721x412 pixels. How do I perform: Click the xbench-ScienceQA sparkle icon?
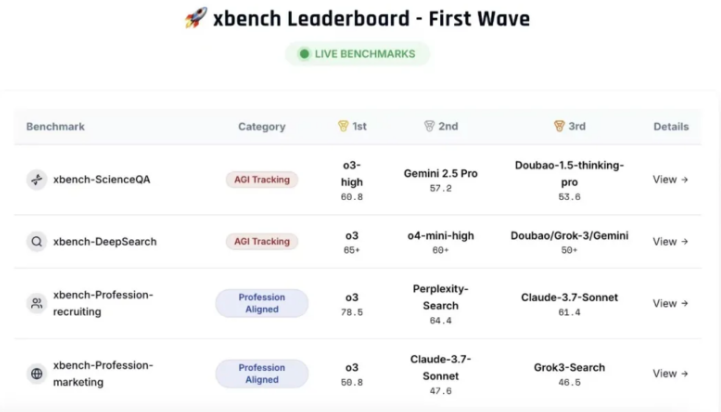pos(37,180)
